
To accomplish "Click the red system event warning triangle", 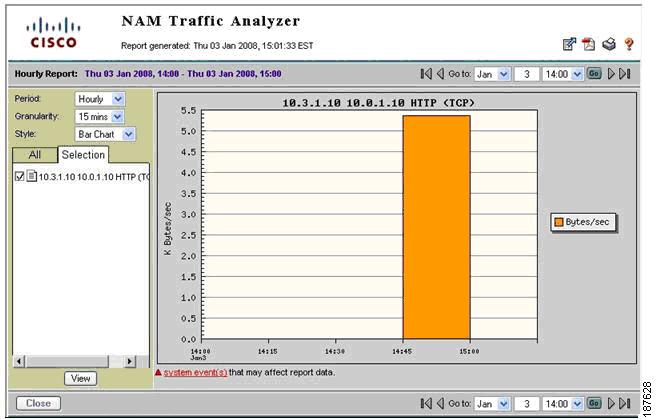I will [x=158, y=372].
